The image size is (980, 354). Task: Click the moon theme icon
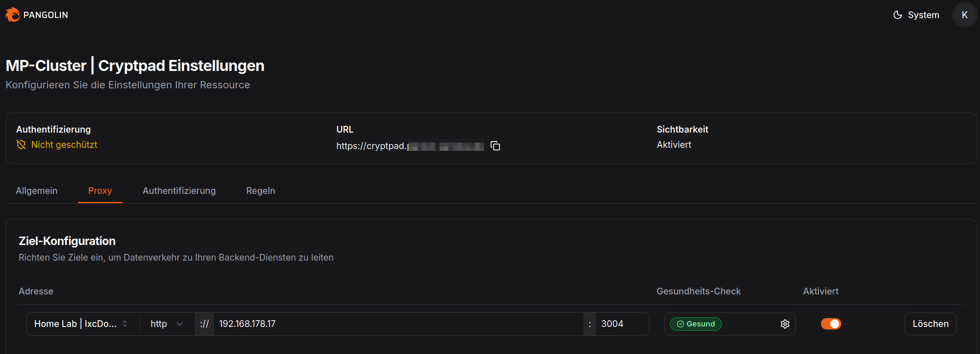898,15
